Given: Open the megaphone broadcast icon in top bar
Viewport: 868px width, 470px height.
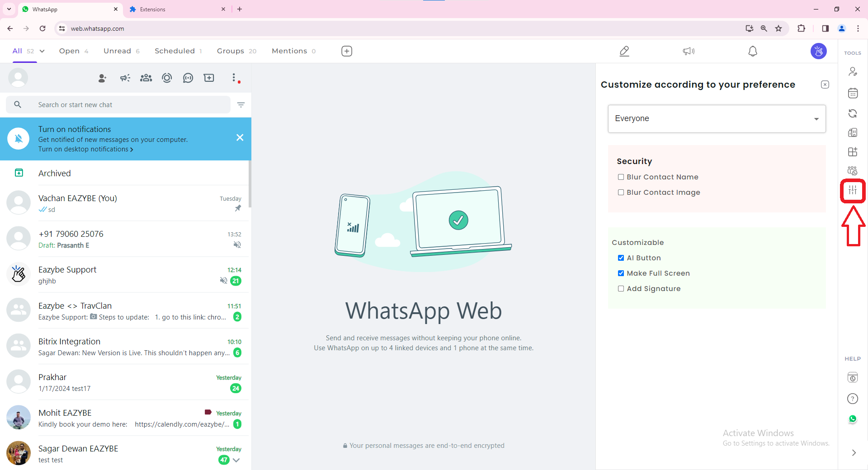Looking at the screenshot, I should [689, 51].
